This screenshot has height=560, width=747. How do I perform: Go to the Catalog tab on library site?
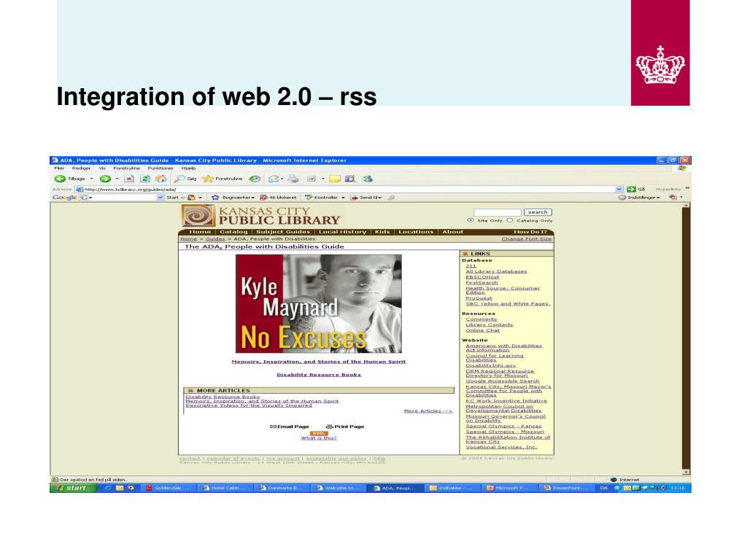tap(233, 232)
